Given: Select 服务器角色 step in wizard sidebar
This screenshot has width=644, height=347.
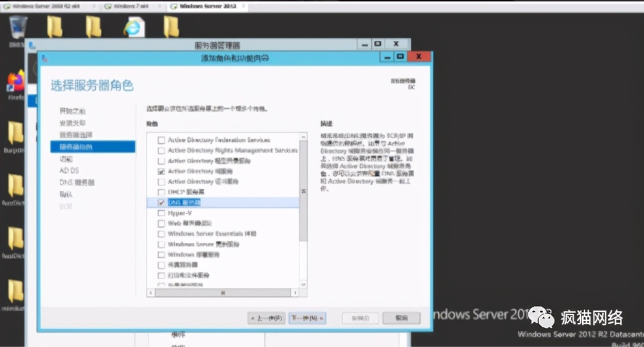Looking at the screenshot, I should (93, 146).
